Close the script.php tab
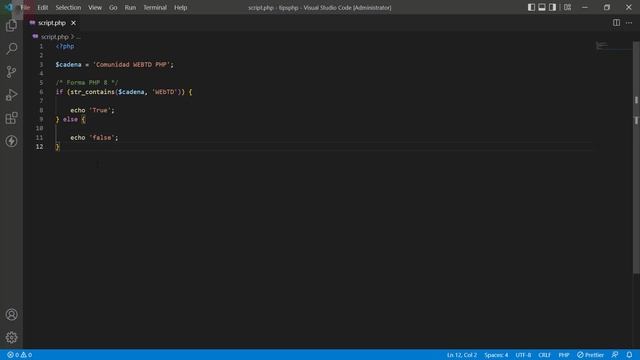This screenshot has width=640, height=360. (73, 23)
